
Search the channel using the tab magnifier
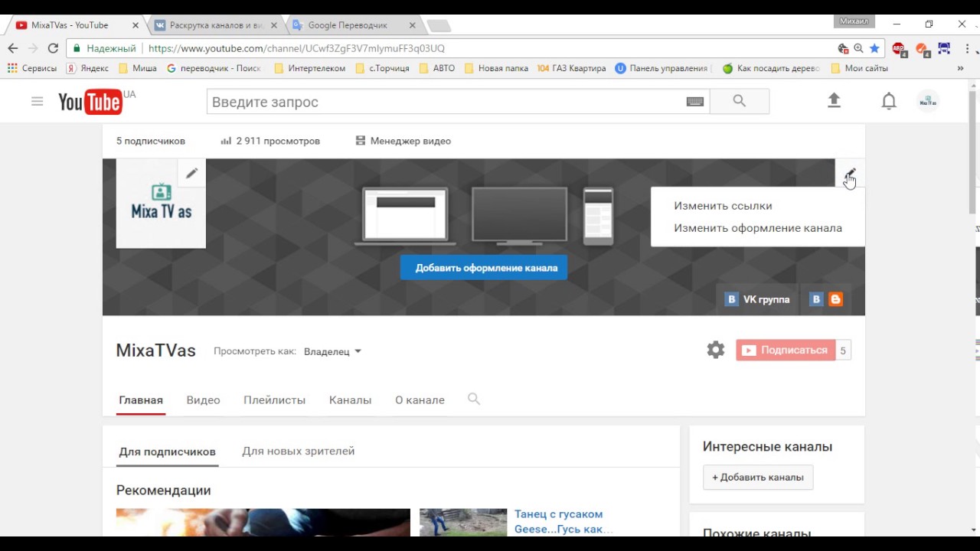[x=474, y=399]
